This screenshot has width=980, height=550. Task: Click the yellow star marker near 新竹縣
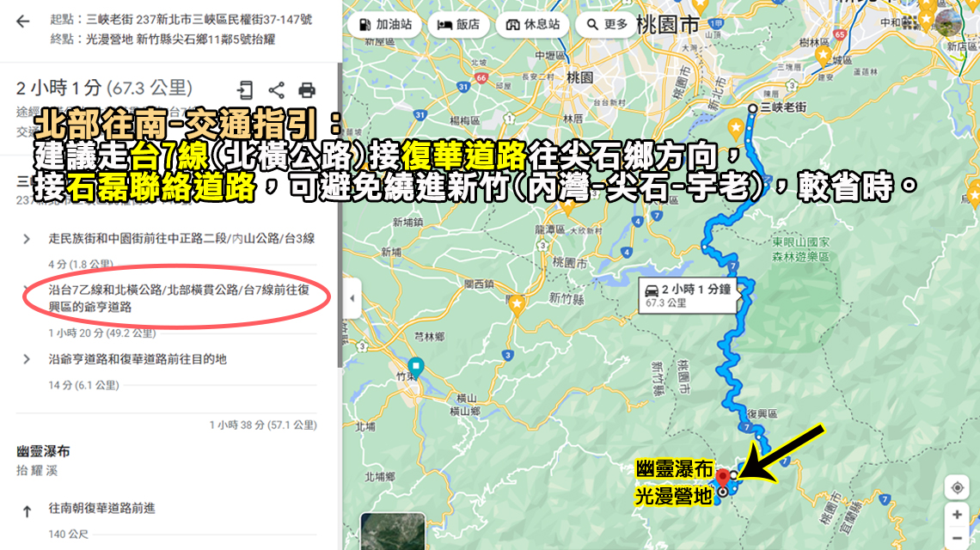pos(517,303)
